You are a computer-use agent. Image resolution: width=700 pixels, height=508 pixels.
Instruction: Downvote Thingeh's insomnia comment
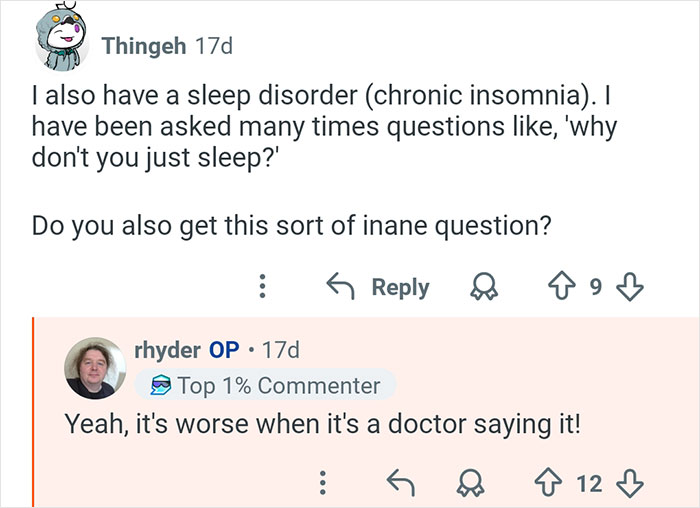tap(627, 288)
